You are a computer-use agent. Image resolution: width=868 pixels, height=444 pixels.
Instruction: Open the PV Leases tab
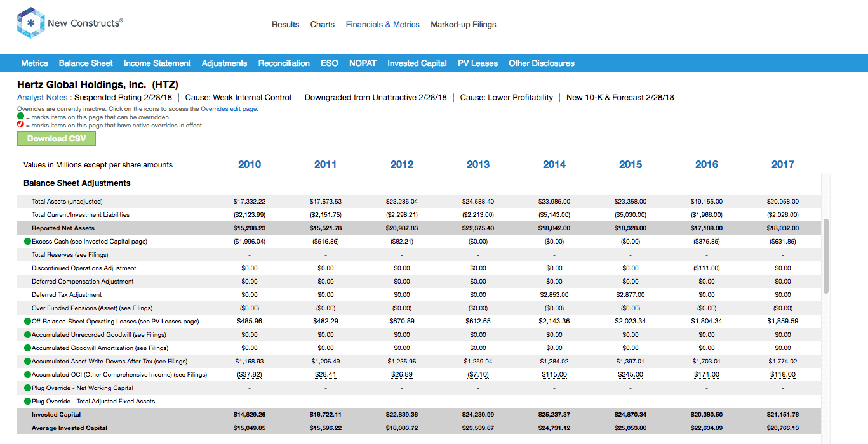point(477,63)
